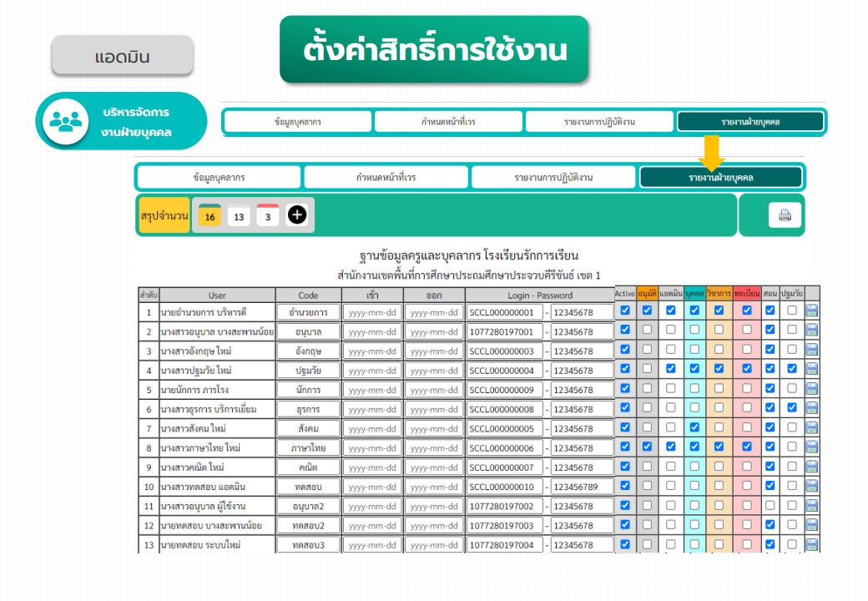
Task: Click the printer icon to print report
Action: coord(785,215)
